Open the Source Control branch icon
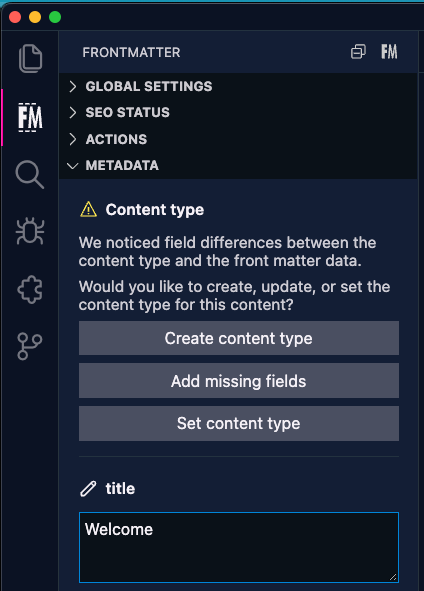The width and height of the screenshot is (424, 591). pyautogui.click(x=30, y=346)
